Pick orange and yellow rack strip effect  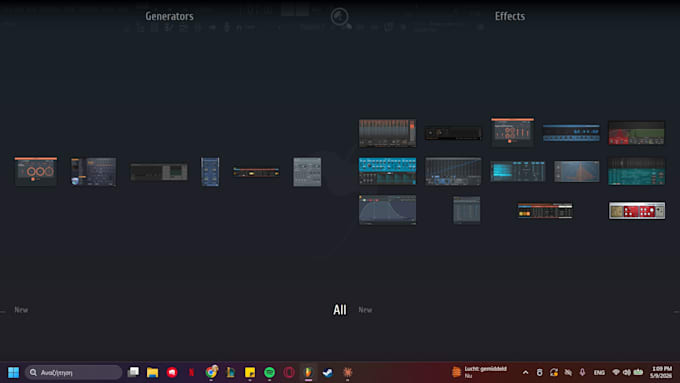tap(545, 210)
